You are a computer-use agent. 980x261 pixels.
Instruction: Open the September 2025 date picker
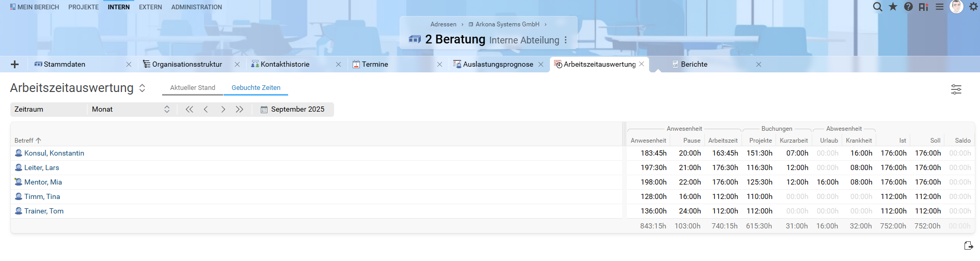(293, 110)
